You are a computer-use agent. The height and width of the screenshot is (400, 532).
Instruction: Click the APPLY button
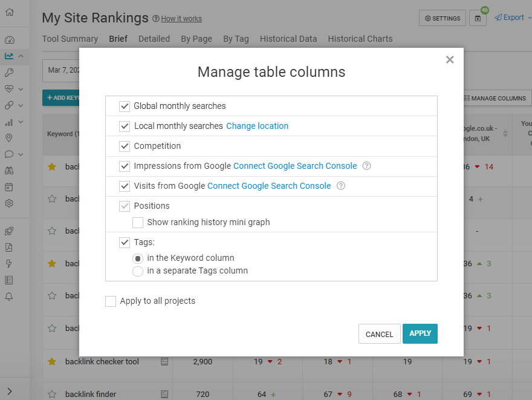pyautogui.click(x=420, y=333)
